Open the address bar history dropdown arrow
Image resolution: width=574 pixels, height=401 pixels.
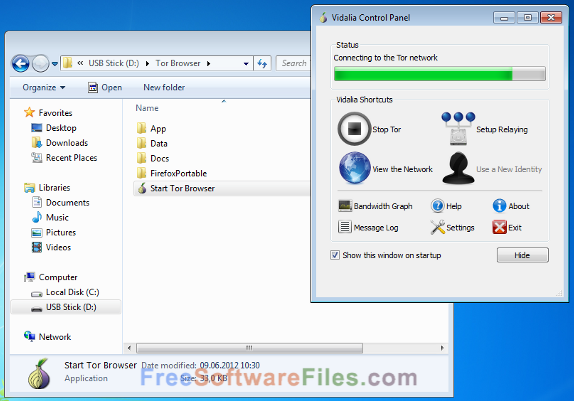pyautogui.click(x=246, y=64)
